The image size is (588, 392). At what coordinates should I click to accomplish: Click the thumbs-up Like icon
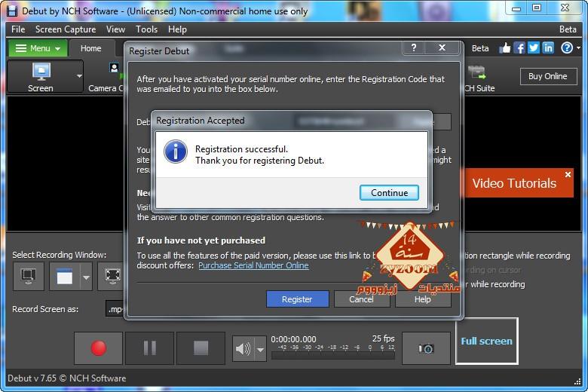[505, 48]
